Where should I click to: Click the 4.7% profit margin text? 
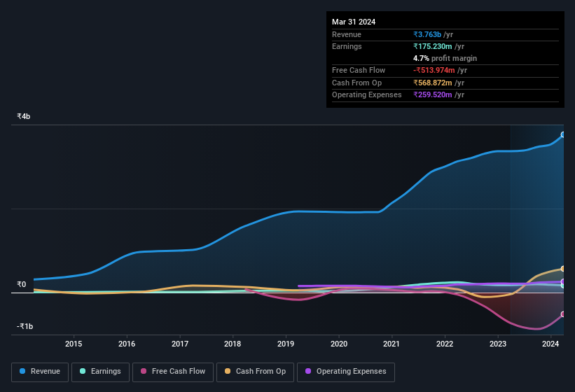click(x=445, y=58)
